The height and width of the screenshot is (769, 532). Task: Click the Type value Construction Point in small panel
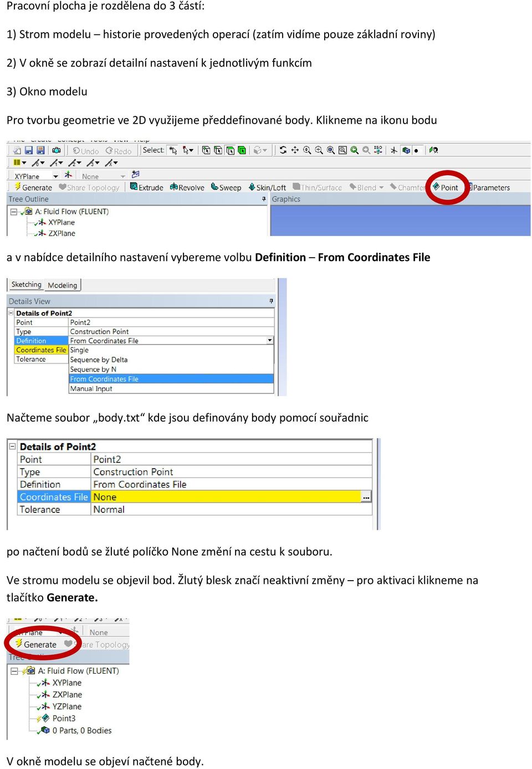pyautogui.click(x=171, y=331)
